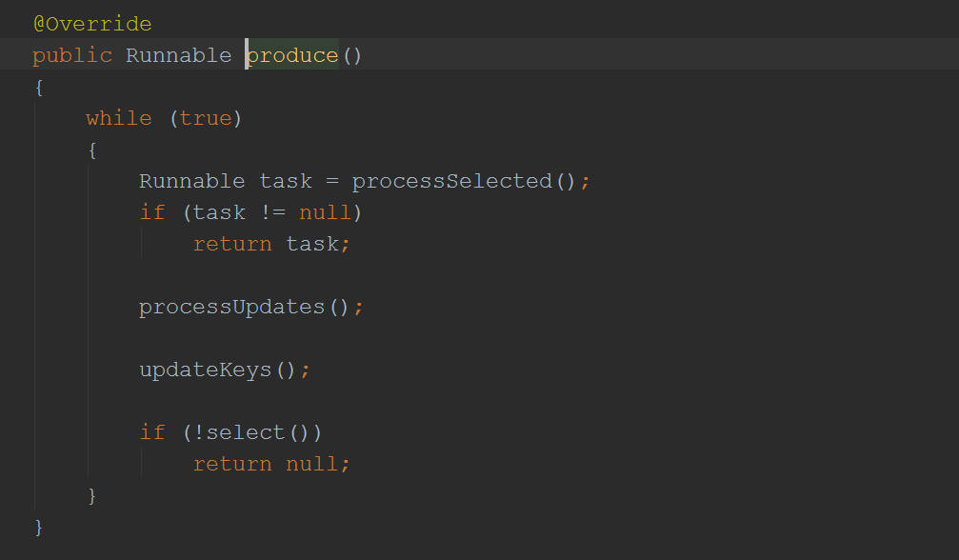The width and height of the screenshot is (959, 560).
Task: Click the @Override annotation
Action: [x=91, y=24]
